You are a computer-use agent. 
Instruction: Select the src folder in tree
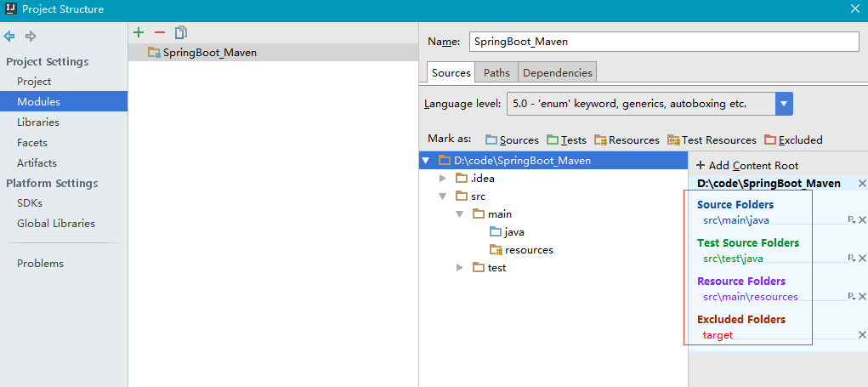tap(470, 196)
